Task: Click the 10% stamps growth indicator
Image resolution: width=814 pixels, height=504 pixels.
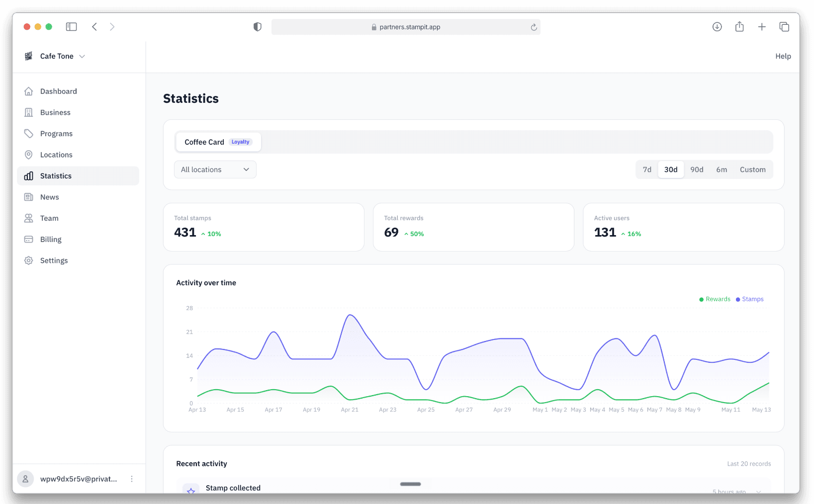Action: point(211,234)
